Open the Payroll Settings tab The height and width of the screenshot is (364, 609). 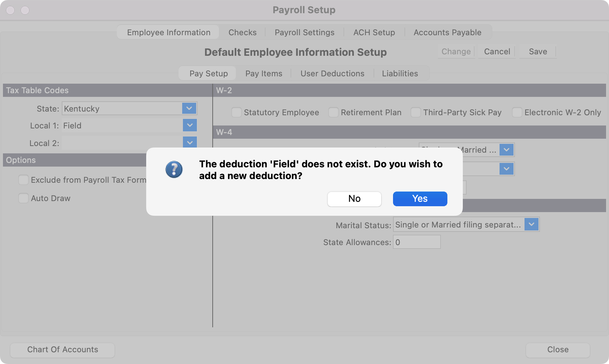click(x=304, y=32)
